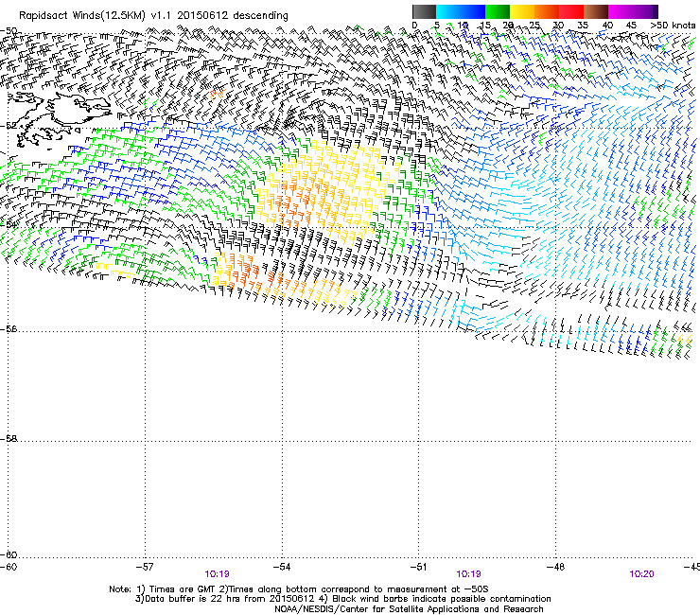Click the green 15-20 knots legend swatch
Image resolution: width=700 pixels, height=615 pixels.
(x=498, y=11)
